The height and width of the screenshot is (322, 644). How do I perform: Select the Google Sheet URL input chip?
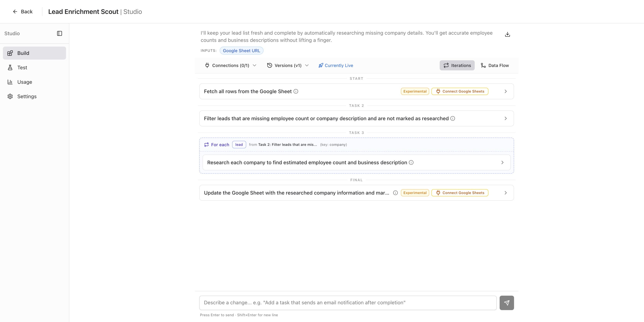pos(241,50)
